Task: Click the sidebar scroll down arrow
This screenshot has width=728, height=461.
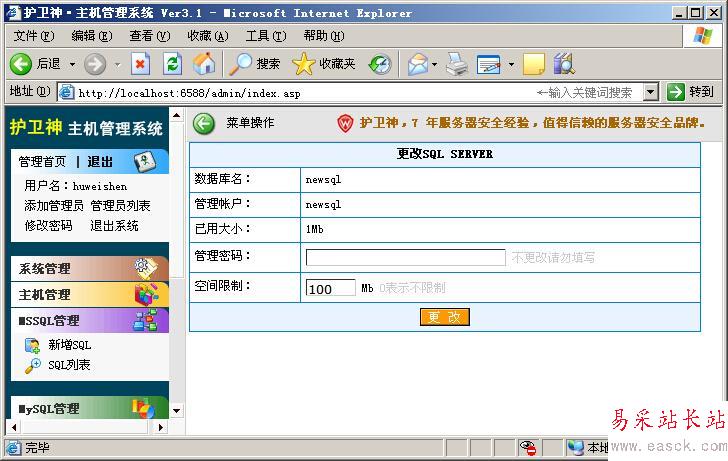Action: 176,410
